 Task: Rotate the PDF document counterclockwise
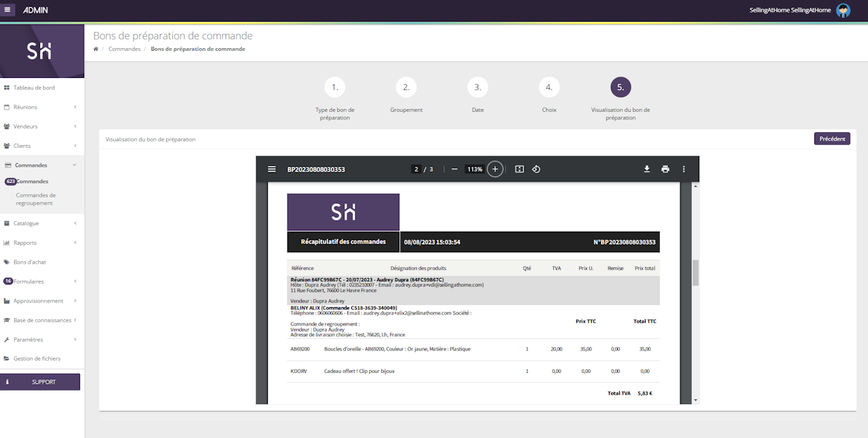click(x=536, y=170)
